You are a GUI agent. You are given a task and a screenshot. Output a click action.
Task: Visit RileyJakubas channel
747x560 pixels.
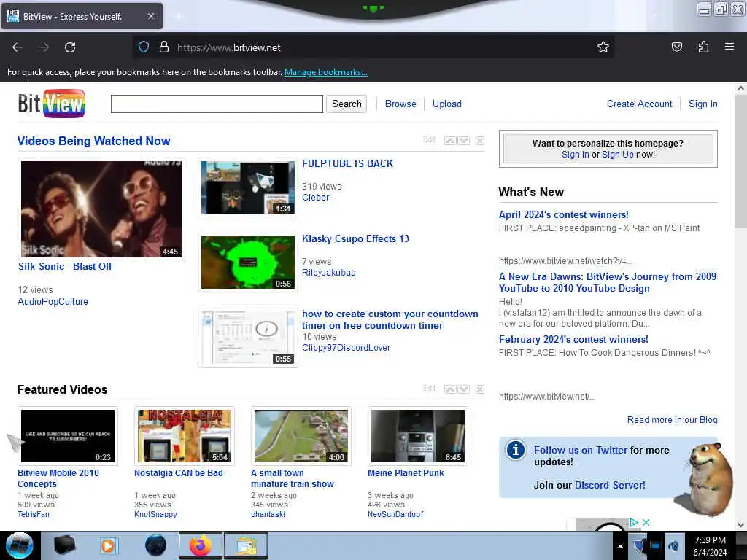[329, 273]
